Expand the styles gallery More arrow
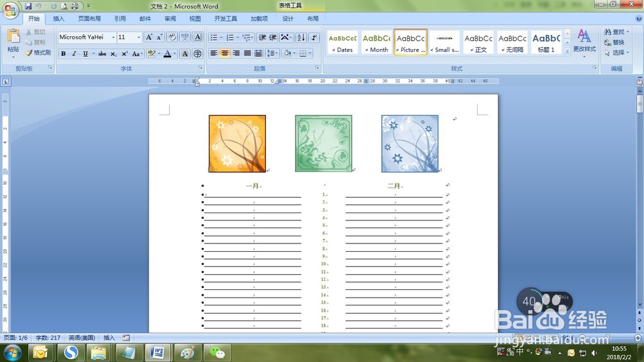644x362 pixels. tap(567, 52)
